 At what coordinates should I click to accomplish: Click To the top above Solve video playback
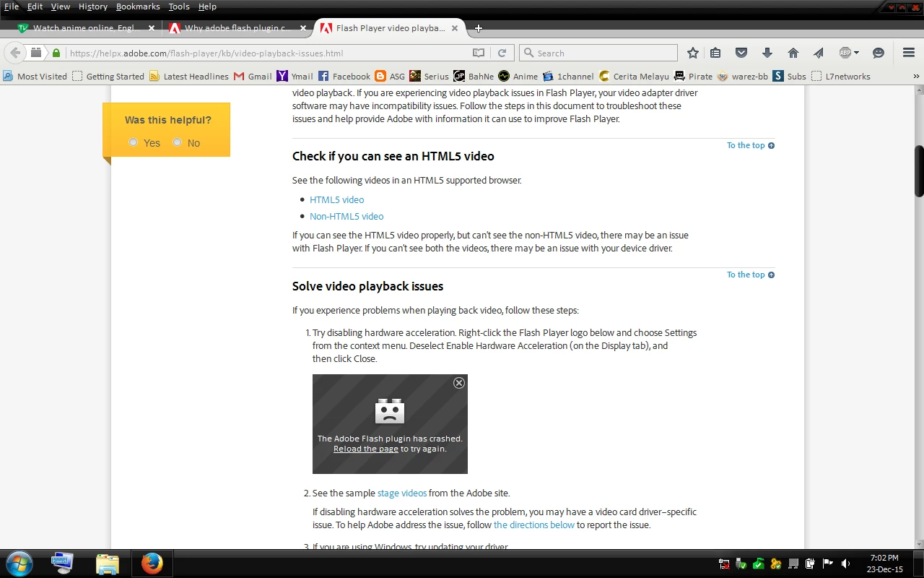tap(751, 275)
